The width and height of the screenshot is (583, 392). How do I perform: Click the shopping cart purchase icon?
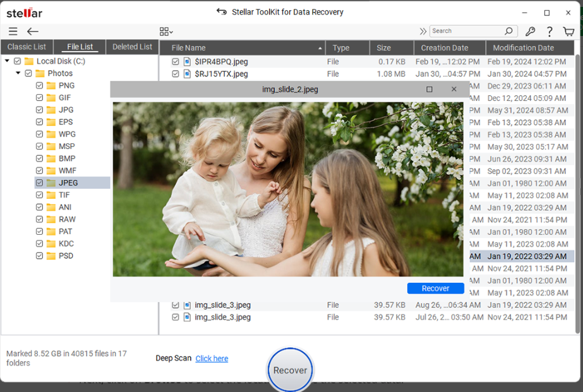point(568,31)
